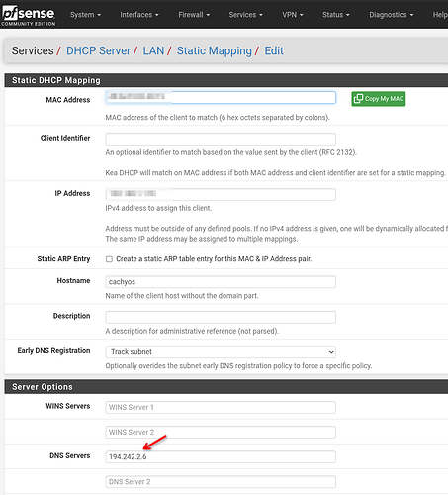
Task: Open the Interfaces menu
Action: click(x=139, y=15)
